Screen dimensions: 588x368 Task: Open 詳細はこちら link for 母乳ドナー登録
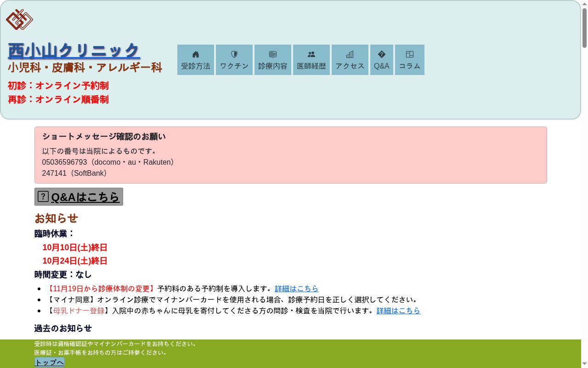(x=398, y=310)
